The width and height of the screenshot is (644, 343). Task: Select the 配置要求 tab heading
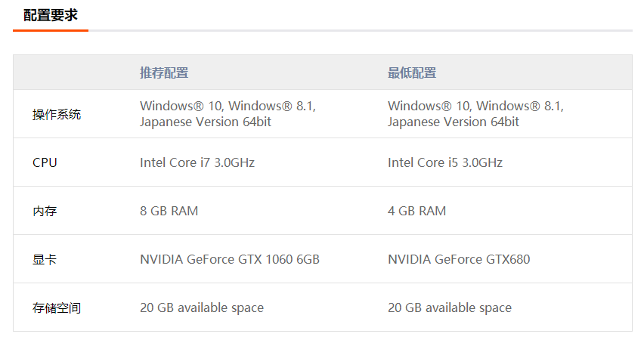tap(51, 15)
